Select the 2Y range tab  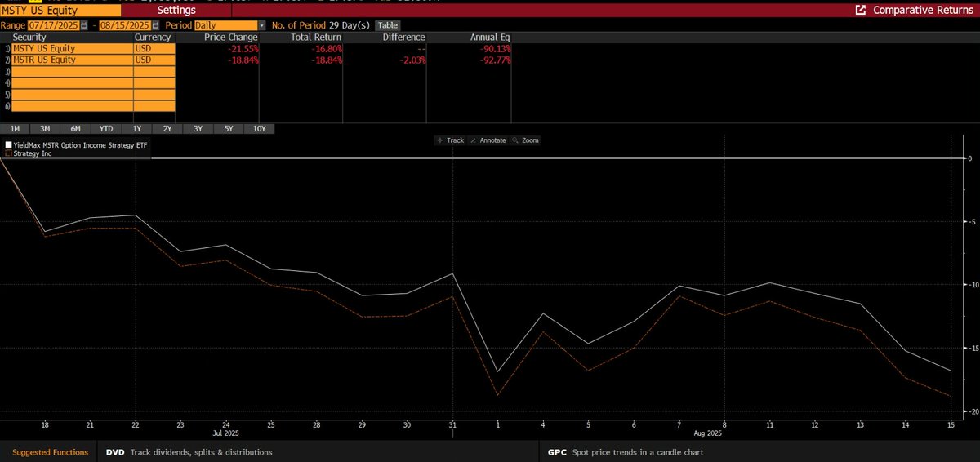click(167, 128)
